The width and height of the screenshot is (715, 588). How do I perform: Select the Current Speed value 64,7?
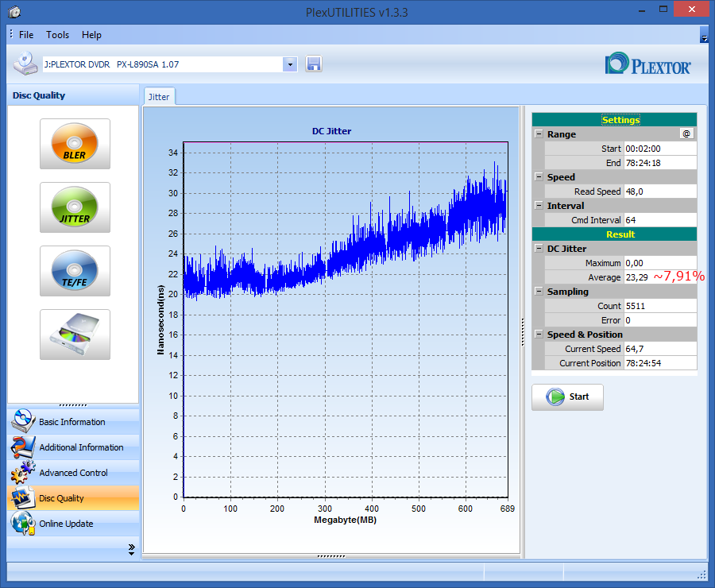point(660,349)
